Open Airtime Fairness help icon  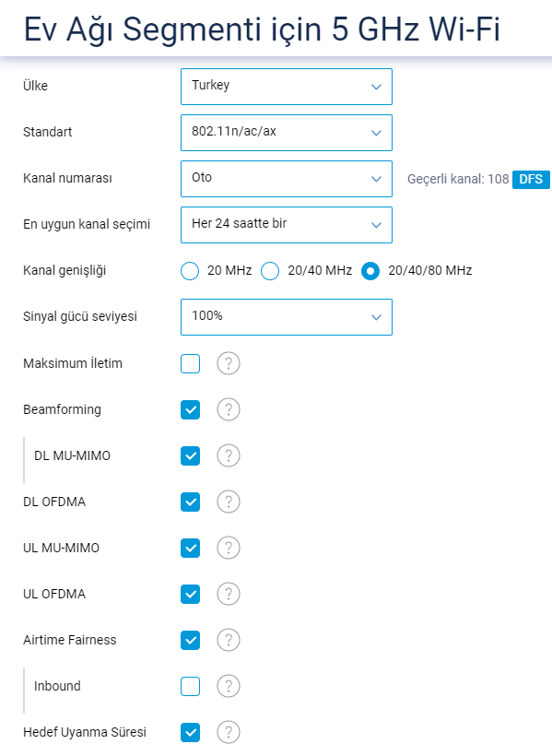click(229, 640)
